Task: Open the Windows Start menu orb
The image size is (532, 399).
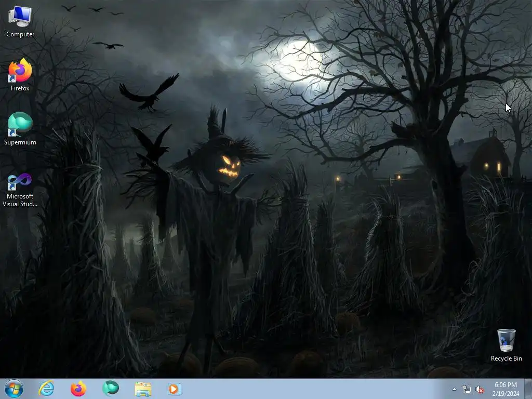Action: [x=14, y=389]
